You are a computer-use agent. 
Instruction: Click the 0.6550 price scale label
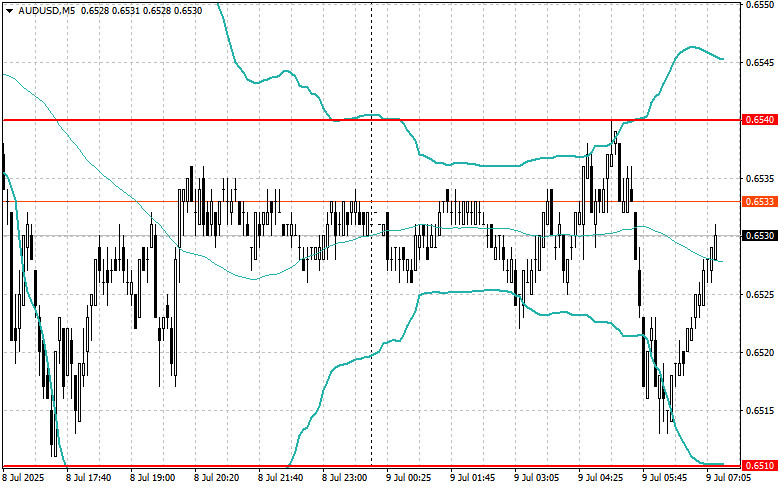coord(760,4)
